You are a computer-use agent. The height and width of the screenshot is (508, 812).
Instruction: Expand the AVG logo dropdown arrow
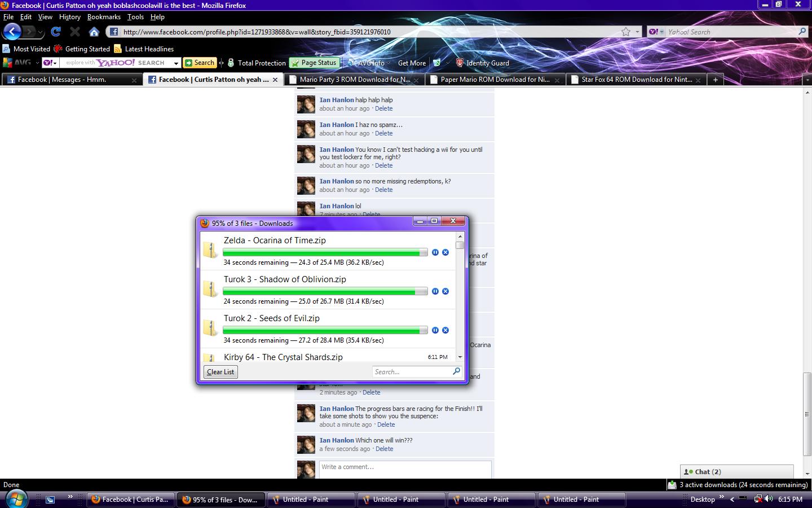tap(37, 63)
